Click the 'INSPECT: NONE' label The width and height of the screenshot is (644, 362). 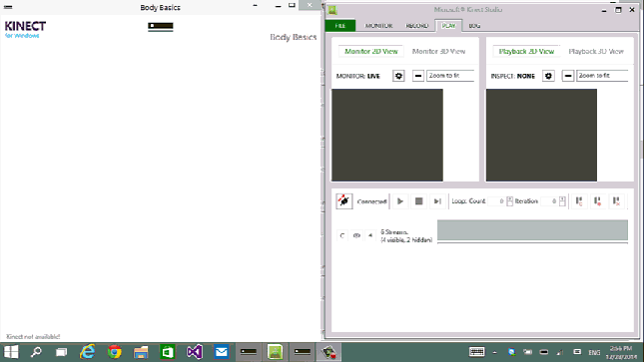coord(512,77)
